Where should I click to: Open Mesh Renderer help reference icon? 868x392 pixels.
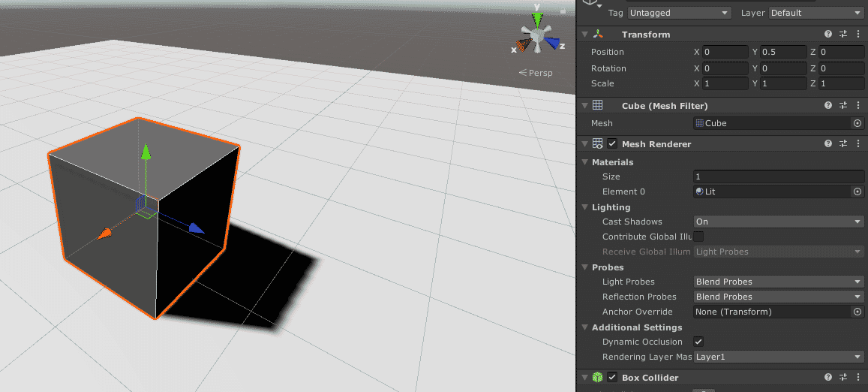click(x=828, y=144)
